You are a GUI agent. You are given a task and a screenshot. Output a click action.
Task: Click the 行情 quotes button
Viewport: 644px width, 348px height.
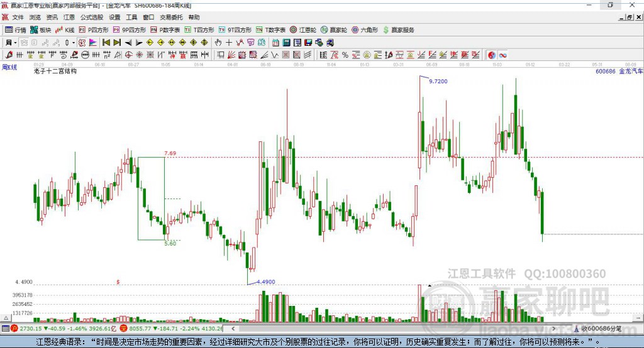tap(16, 30)
